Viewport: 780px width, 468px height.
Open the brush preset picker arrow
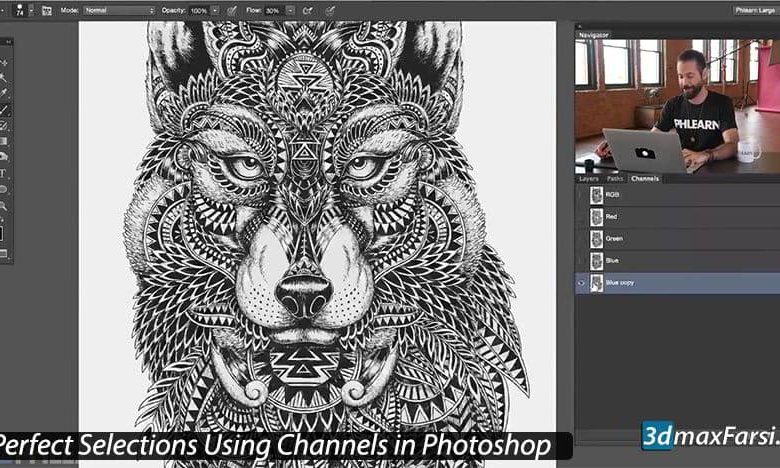[x=31, y=10]
